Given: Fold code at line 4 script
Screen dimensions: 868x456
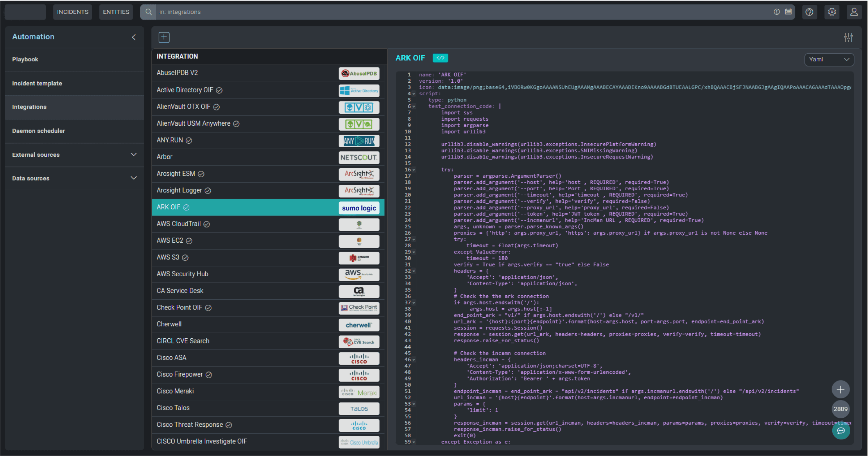Looking at the screenshot, I should tap(414, 94).
